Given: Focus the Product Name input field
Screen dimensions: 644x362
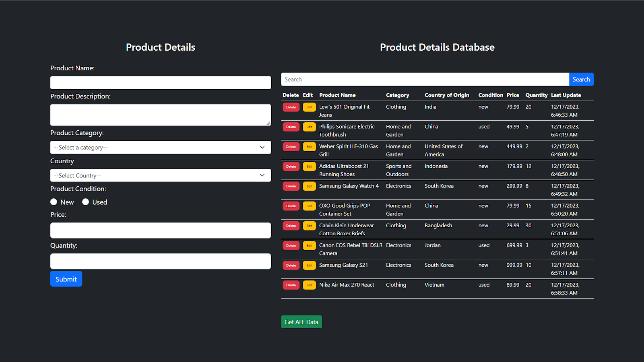Looking at the screenshot, I should pos(161,82).
